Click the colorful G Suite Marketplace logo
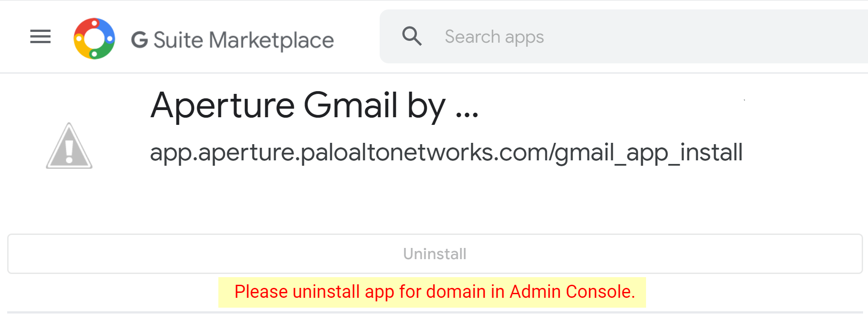868x318 pixels. [x=94, y=39]
